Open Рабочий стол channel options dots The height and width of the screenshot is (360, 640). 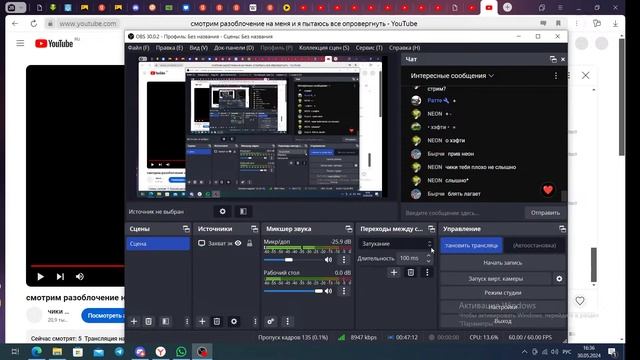point(344,291)
